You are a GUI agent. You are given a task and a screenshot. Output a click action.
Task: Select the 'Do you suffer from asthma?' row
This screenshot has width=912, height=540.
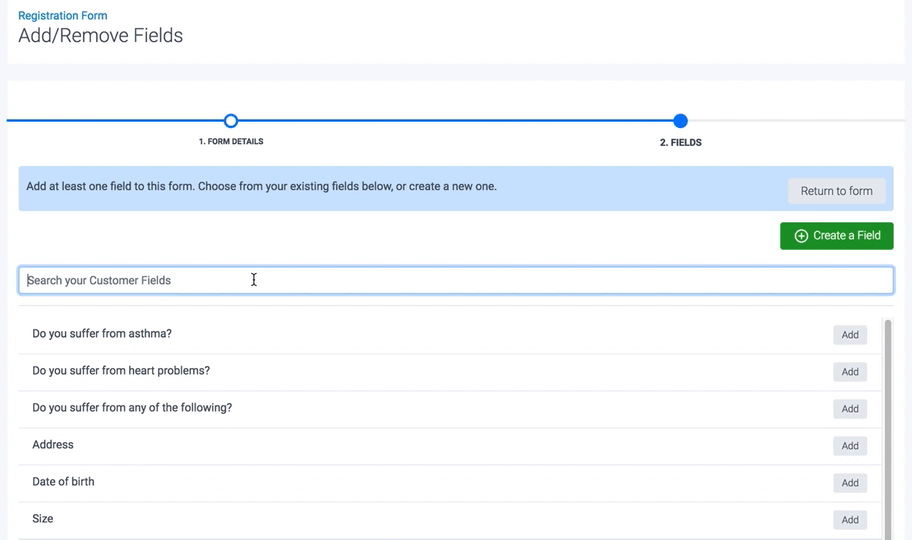[x=102, y=334]
